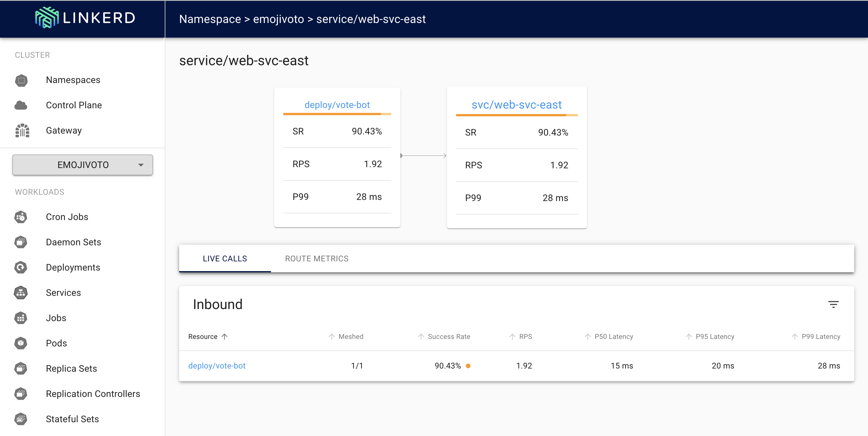Open the EMOJIVOTO namespace dropdown
Screen dimensions: 868x436
click(x=83, y=165)
